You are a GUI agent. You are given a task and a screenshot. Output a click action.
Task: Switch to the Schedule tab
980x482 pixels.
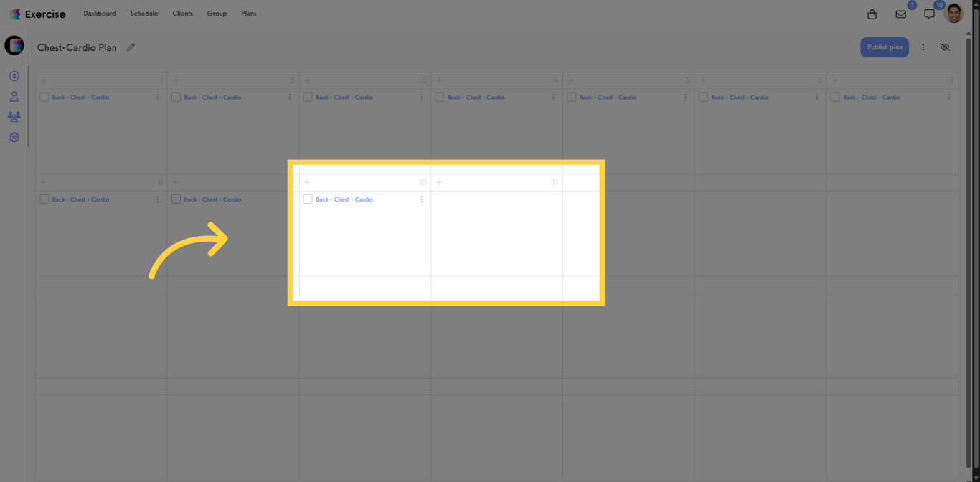tap(143, 13)
